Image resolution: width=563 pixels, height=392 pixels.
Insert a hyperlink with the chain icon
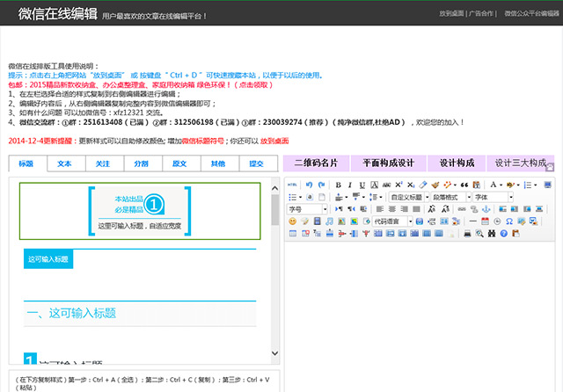tap(462, 209)
